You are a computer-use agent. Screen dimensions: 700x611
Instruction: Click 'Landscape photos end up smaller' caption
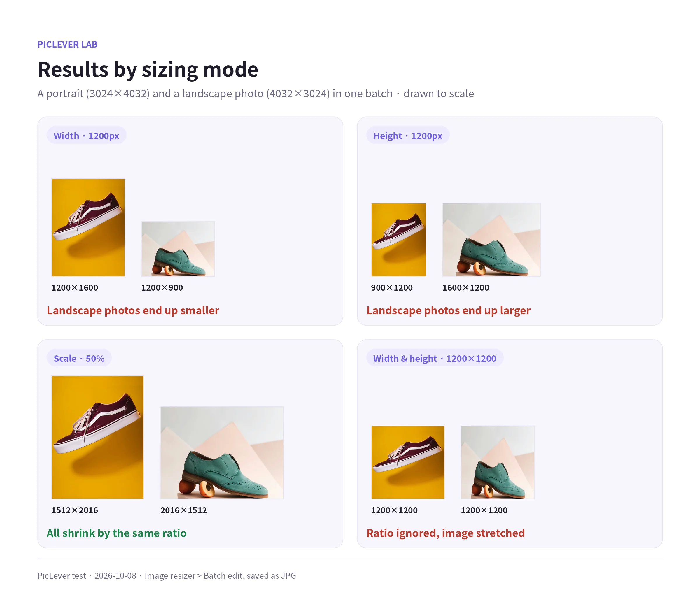click(x=133, y=310)
